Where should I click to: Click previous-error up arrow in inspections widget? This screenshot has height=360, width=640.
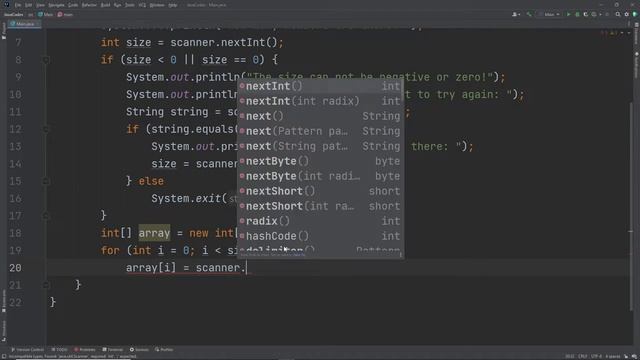pos(623,33)
